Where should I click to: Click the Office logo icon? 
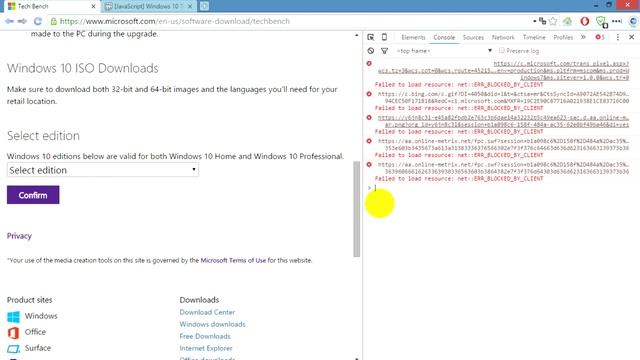[13, 333]
